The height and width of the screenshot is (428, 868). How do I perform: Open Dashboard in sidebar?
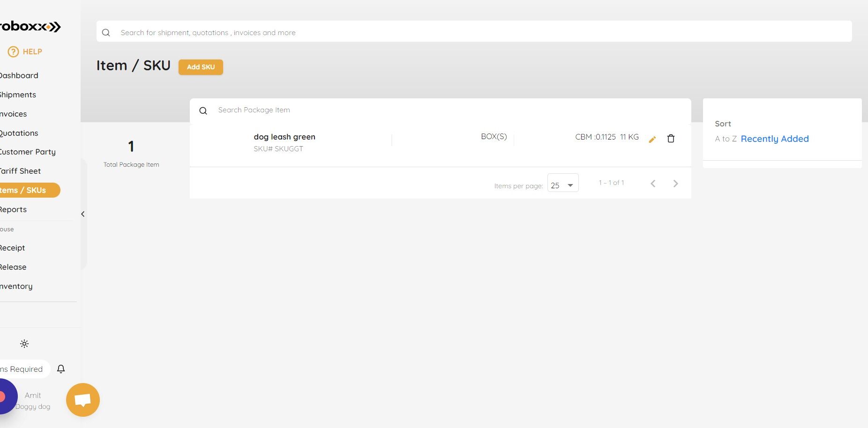(x=19, y=75)
